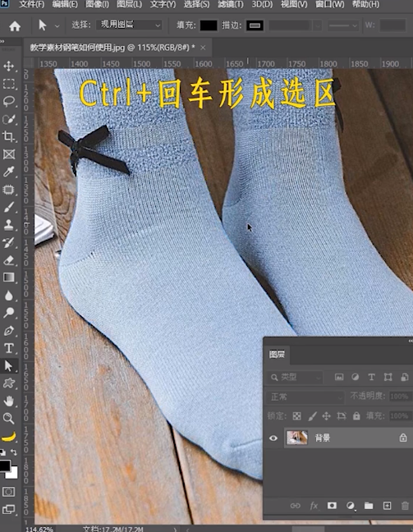Toggle shape layer filter

tap(388, 377)
